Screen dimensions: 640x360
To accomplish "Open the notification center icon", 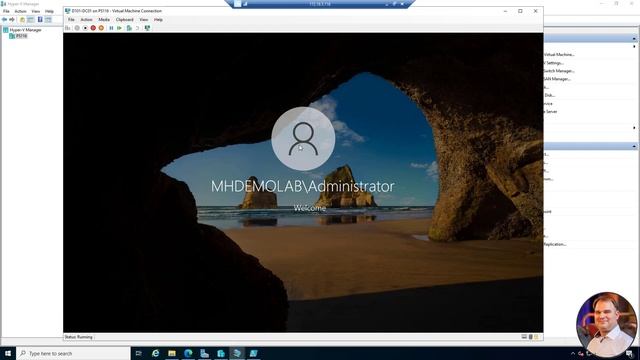I will pos(630,354).
